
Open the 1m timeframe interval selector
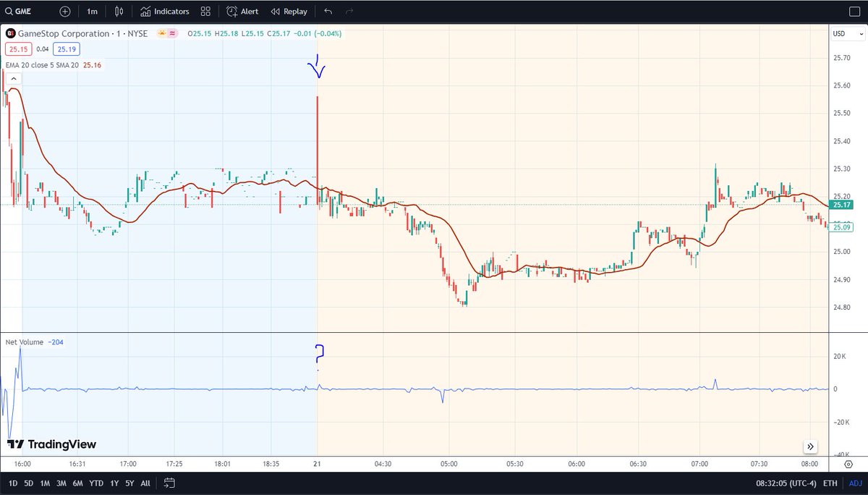(x=92, y=12)
